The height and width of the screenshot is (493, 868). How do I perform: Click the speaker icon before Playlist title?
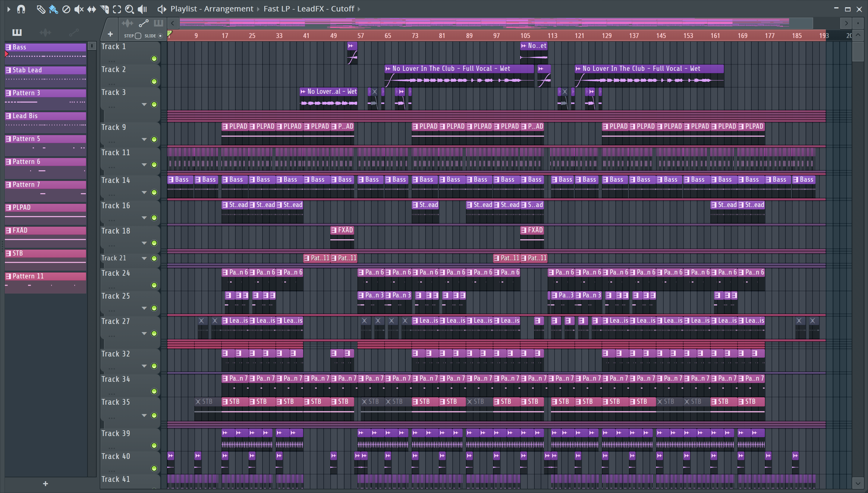162,9
